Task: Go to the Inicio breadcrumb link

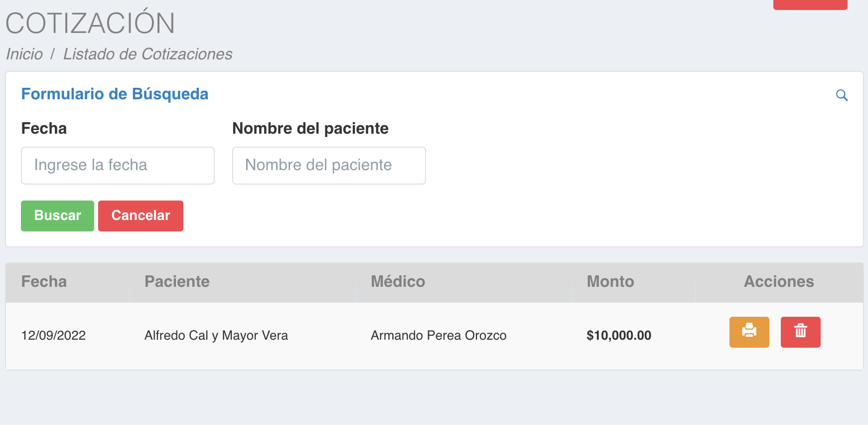Action: (24, 54)
